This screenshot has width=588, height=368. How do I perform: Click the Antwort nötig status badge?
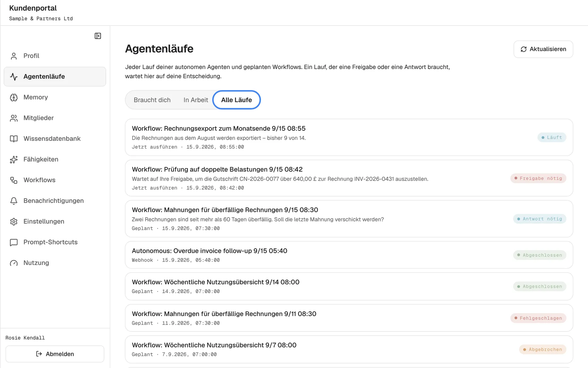(540, 219)
